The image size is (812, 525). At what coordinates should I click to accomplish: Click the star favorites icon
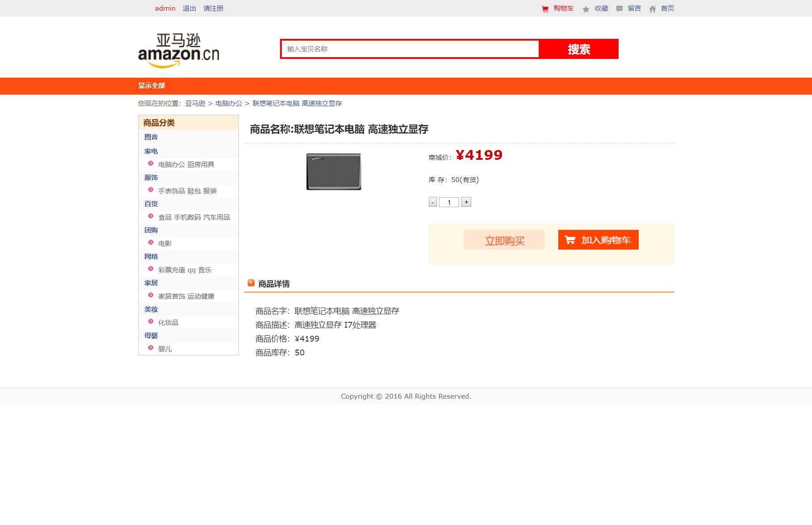586,9
